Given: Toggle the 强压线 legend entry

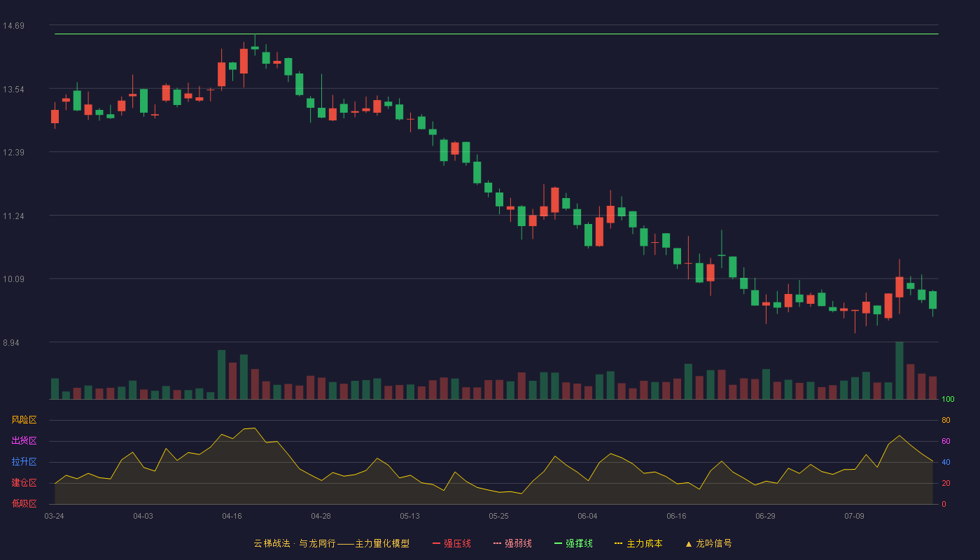Looking at the screenshot, I should [x=451, y=543].
